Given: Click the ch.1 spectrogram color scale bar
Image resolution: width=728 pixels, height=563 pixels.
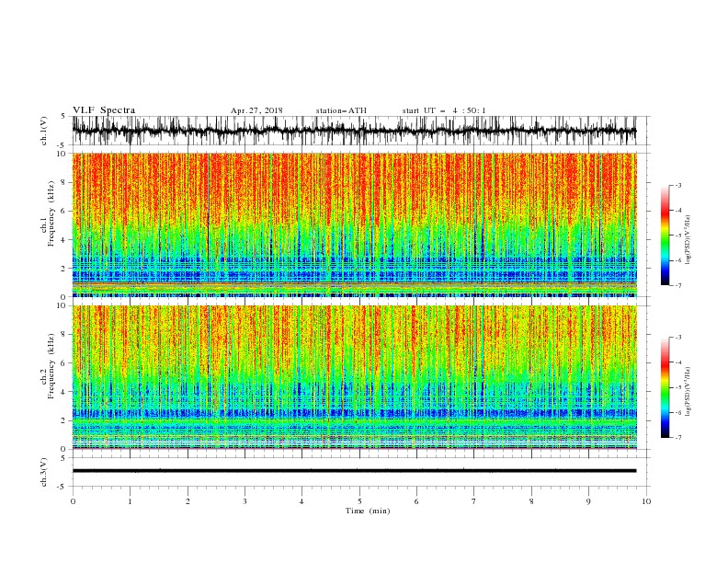Looking at the screenshot, I should point(665,236).
